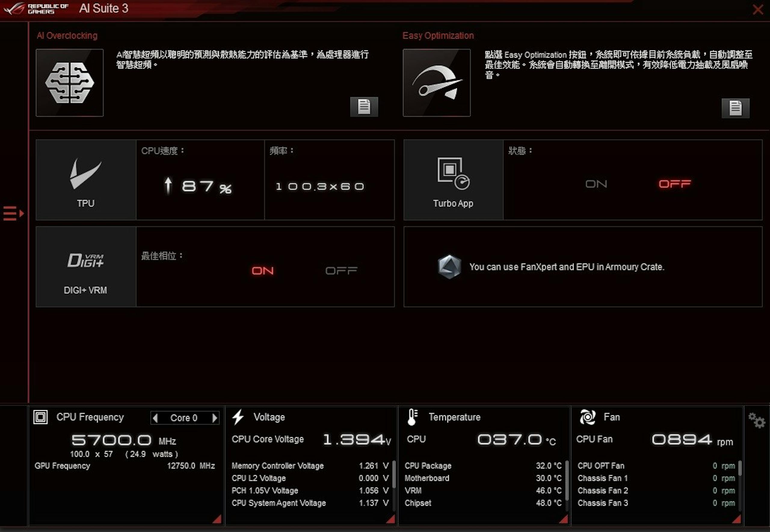Turn Turbo App status ON

(x=596, y=184)
